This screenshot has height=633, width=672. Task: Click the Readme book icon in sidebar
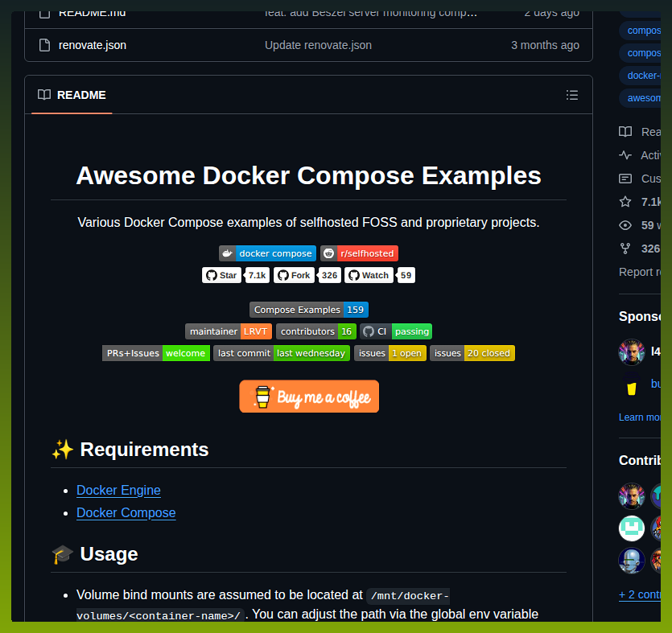(x=625, y=132)
